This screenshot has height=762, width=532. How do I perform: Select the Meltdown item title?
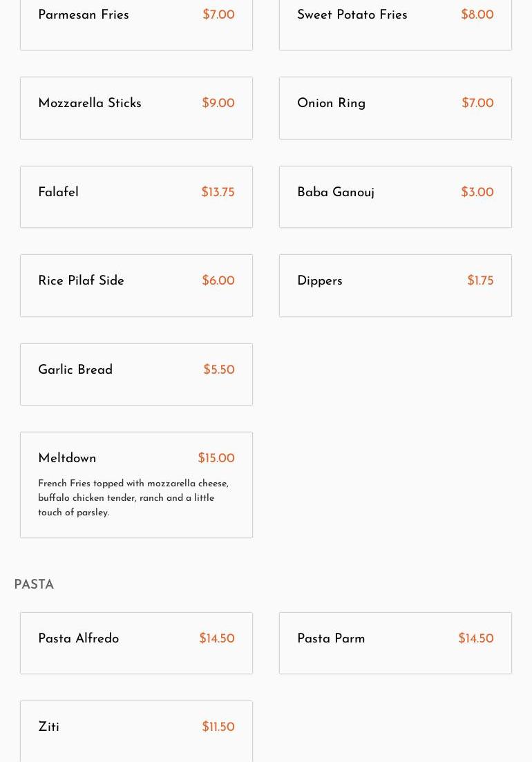(x=67, y=459)
